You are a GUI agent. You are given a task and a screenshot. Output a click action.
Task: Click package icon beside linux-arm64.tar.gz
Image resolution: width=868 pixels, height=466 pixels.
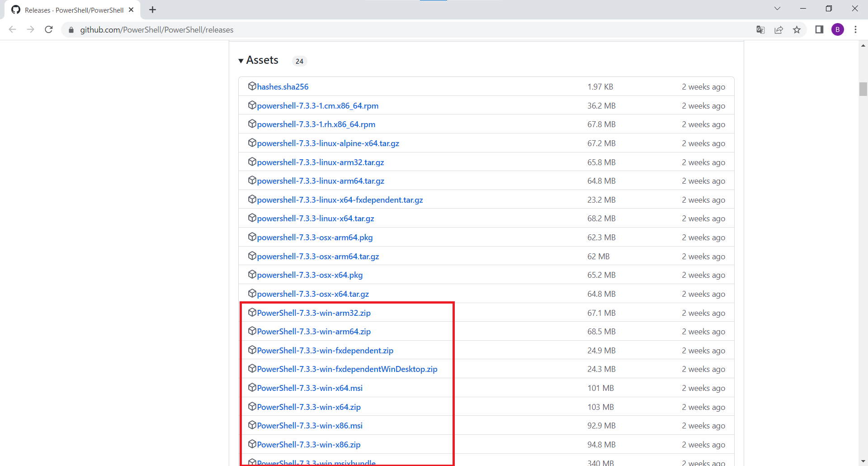point(252,180)
